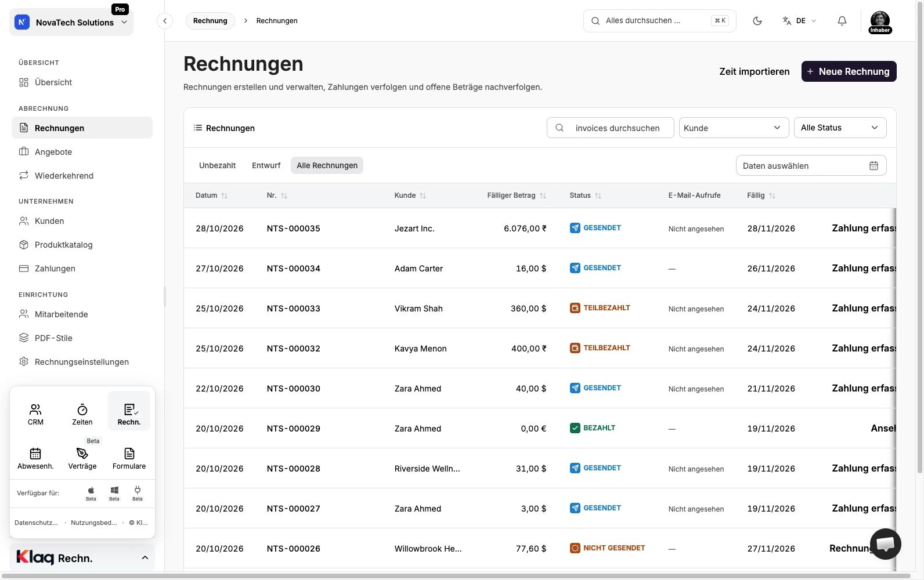Select the Alle Rechnungen tab
924x580 pixels.
pyautogui.click(x=327, y=165)
